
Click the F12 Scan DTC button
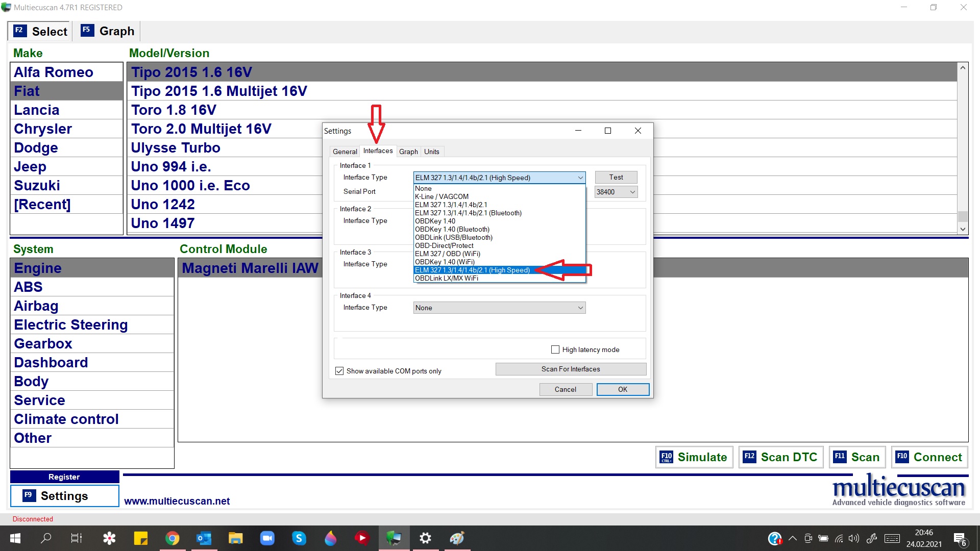pos(780,457)
